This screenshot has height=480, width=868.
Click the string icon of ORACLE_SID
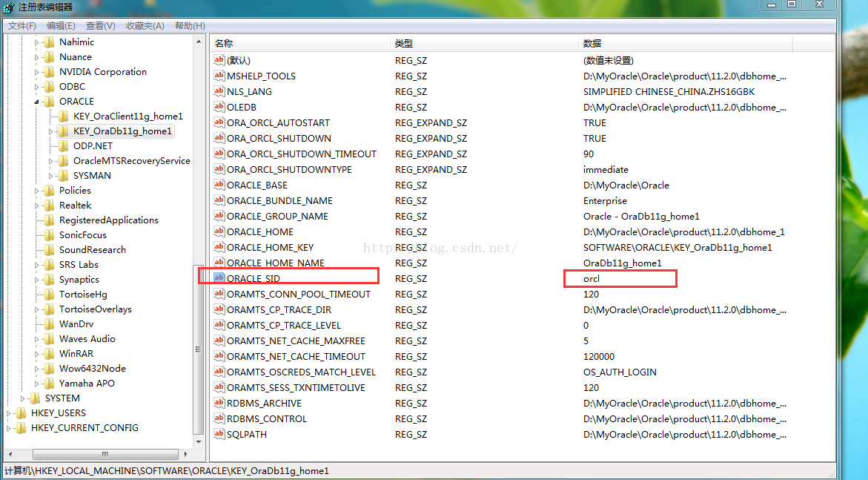(219, 277)
